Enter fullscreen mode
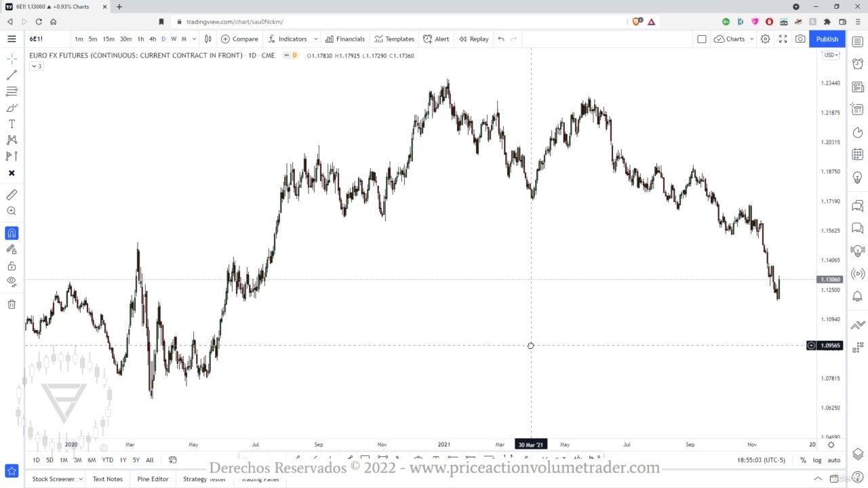This screenshot has width=868, height=488. 783,39
